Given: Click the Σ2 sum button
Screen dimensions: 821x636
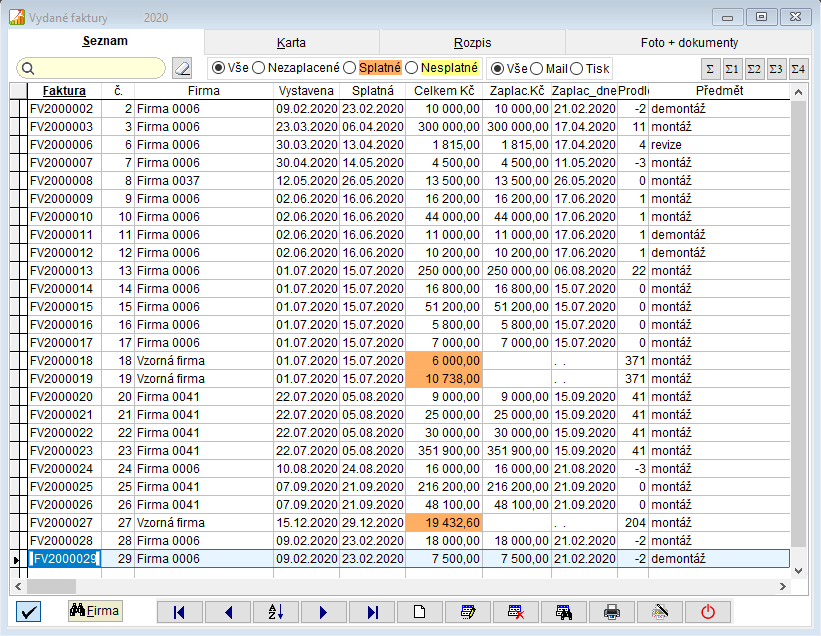Looking at the screenshot, I should 754,69.
